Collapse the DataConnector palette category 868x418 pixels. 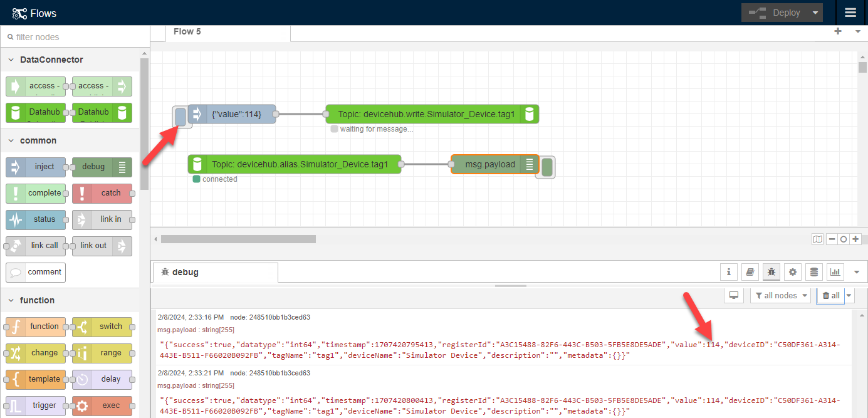11,60
